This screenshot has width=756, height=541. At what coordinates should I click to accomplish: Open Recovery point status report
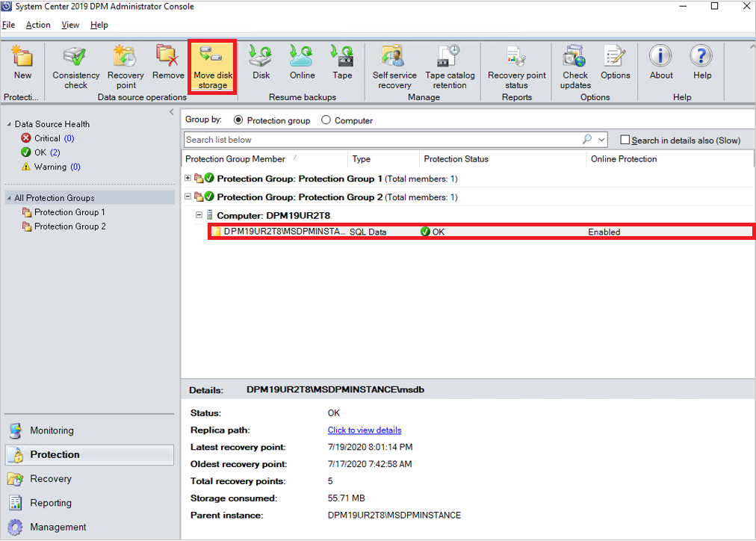516,67
